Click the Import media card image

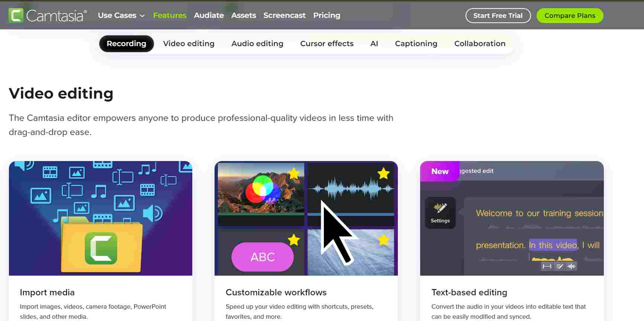pos(100,218)
